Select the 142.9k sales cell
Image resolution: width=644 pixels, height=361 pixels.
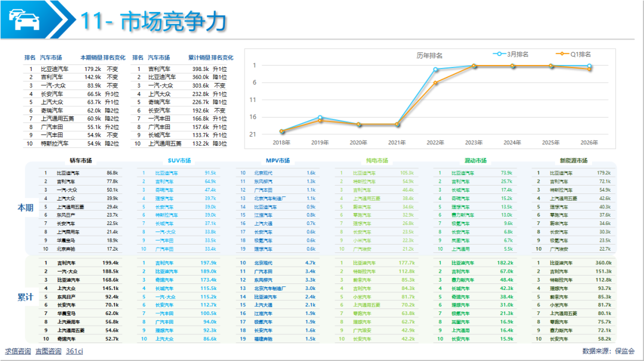pyautogui.click(x=93, y=77)
